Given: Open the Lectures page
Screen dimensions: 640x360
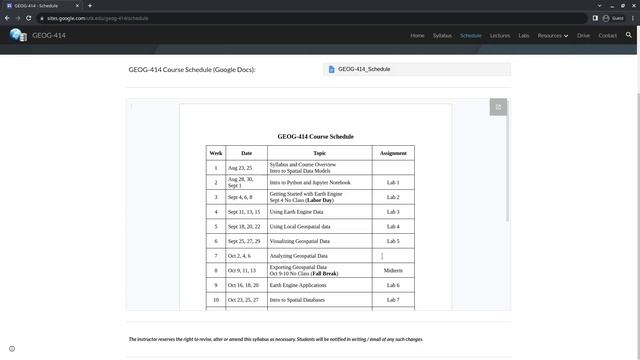Looking at the screenshot, I should coord(500,36).
